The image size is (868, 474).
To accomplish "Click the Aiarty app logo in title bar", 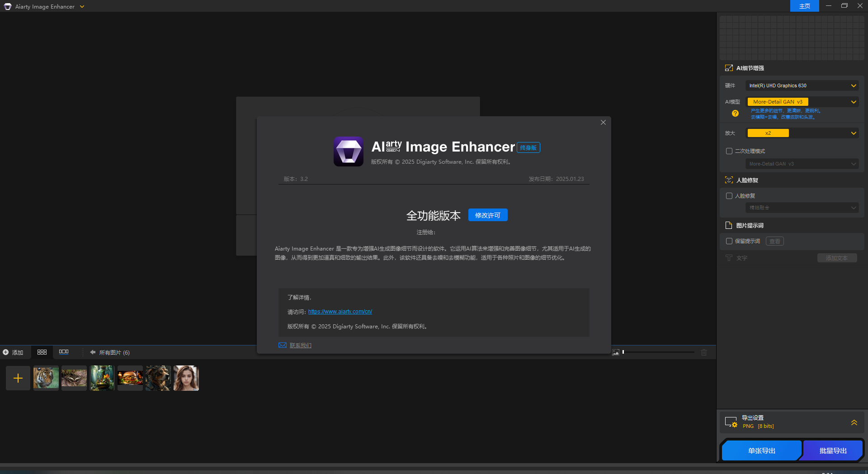I will [8, 6].
